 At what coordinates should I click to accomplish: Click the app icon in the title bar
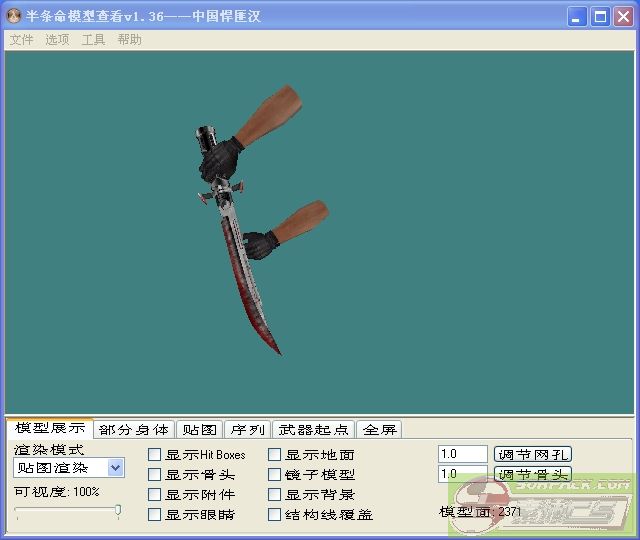15,16
